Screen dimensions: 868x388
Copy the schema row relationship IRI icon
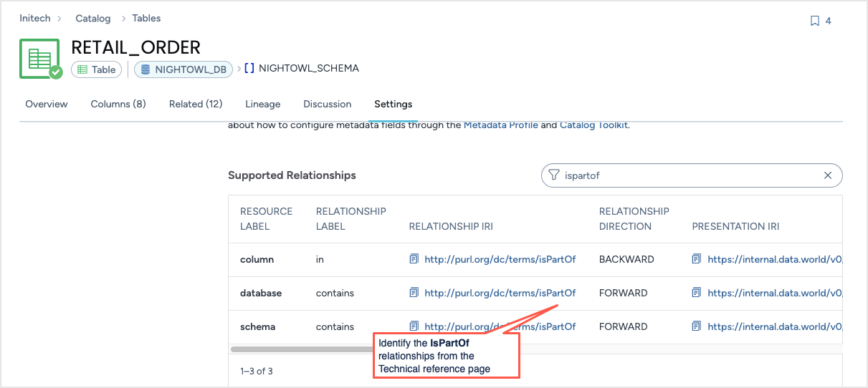click(414, 326)
